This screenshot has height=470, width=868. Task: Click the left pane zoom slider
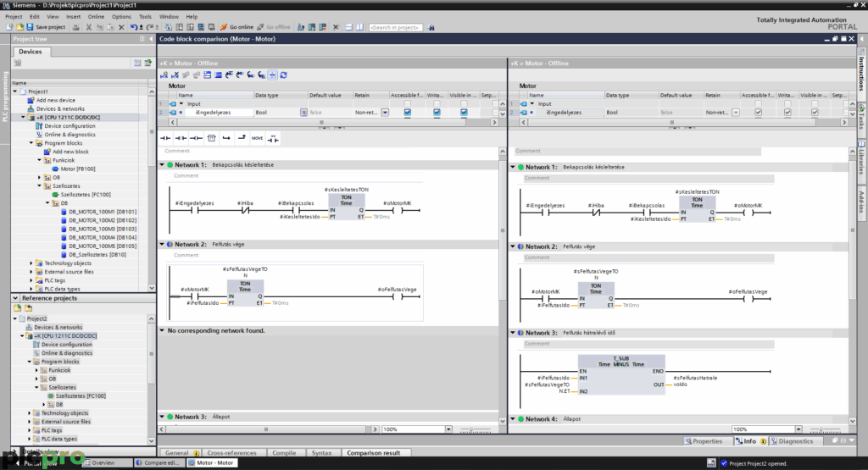click(475, 429)
